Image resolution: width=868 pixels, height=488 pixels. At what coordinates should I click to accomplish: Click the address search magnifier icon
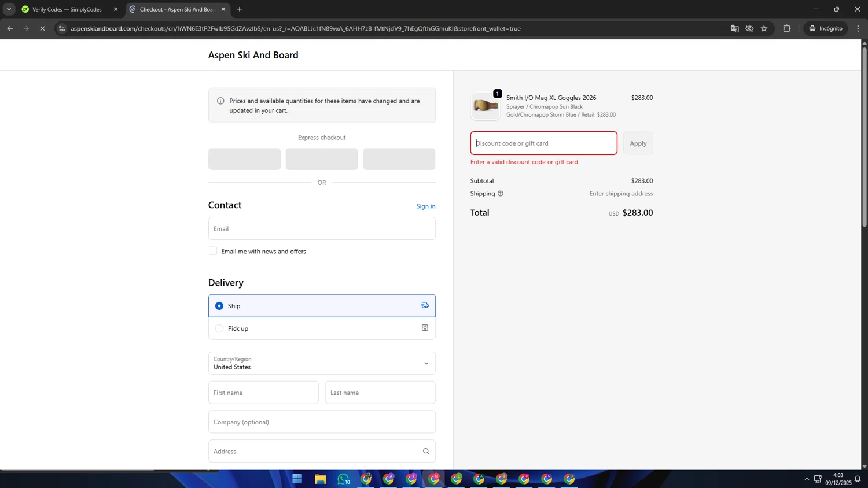(x=426, y=452)
